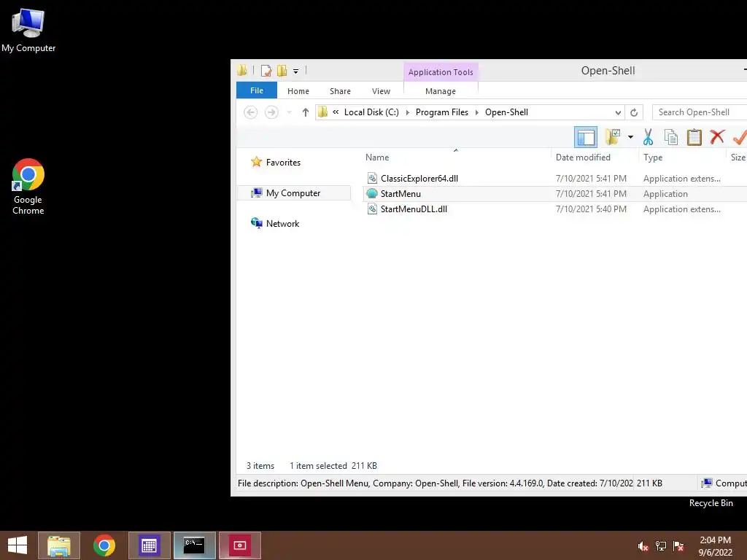The height and width of the screenshot is (560, 747).
Task: Click Local Disk (C:) in address bar
Action: pos(371,112)
